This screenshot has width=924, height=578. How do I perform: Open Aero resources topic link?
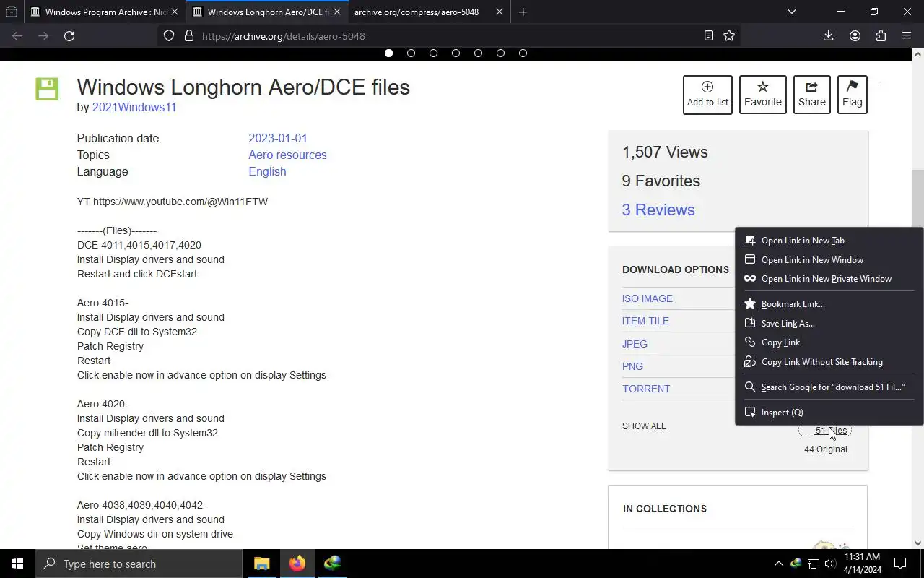coord(287,155)
